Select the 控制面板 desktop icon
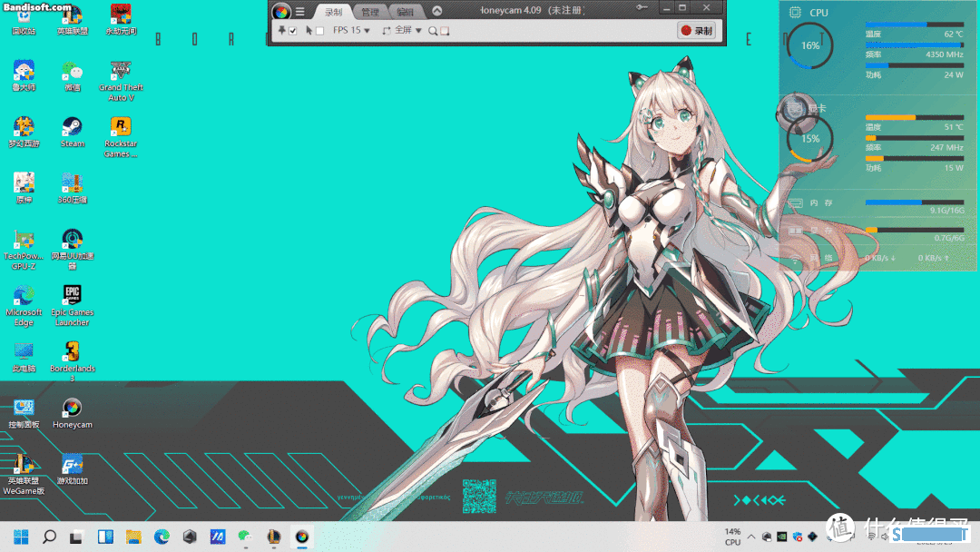 click(24, 414)
